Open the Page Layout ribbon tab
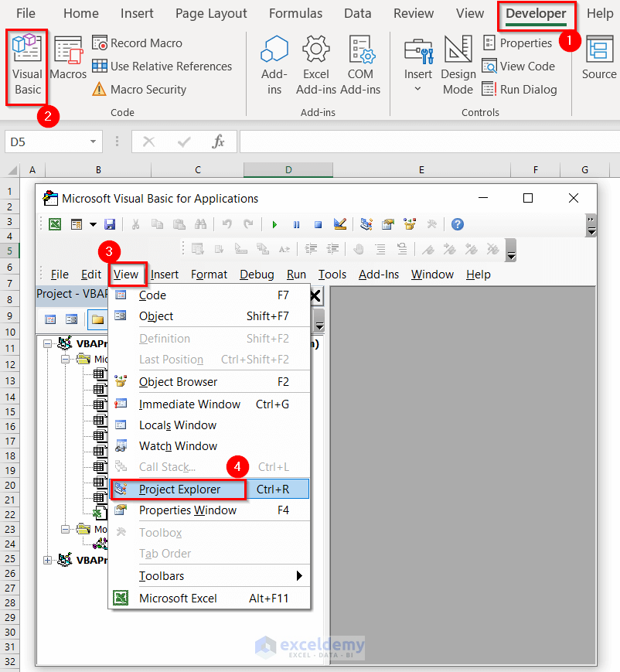 pyautogui.click(x=211, y=13)
